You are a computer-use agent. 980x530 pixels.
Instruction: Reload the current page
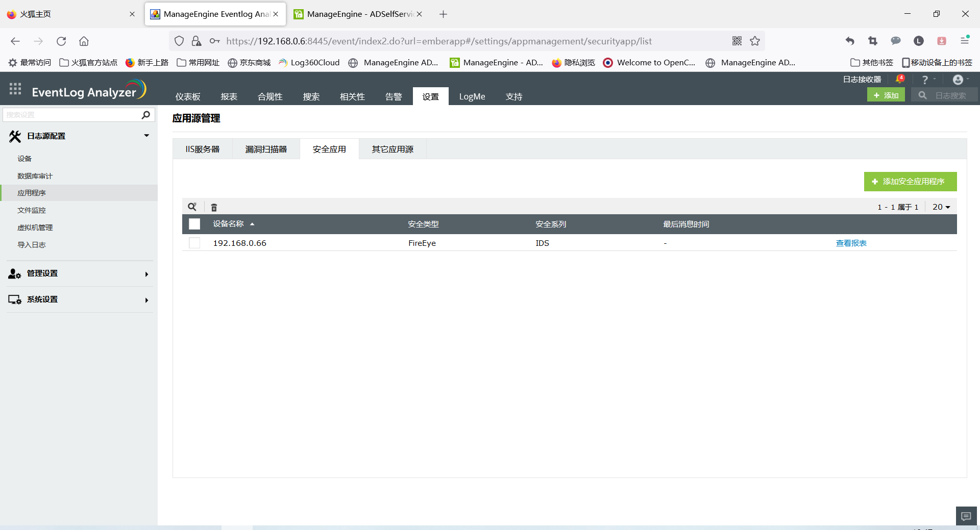[x=61, y=41]
